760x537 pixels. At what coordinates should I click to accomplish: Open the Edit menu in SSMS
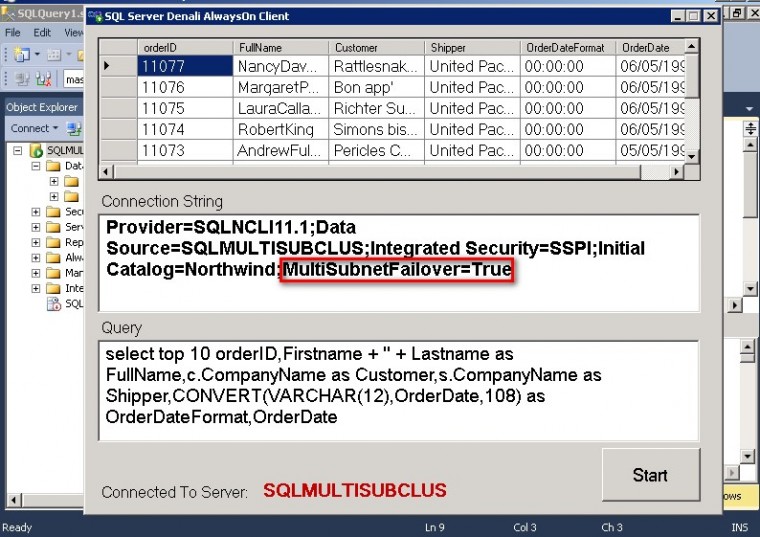[42, 32]
